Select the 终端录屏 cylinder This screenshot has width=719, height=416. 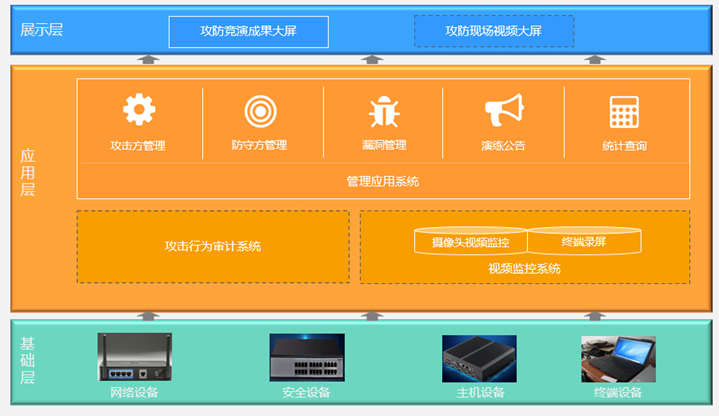pos(584,241)
